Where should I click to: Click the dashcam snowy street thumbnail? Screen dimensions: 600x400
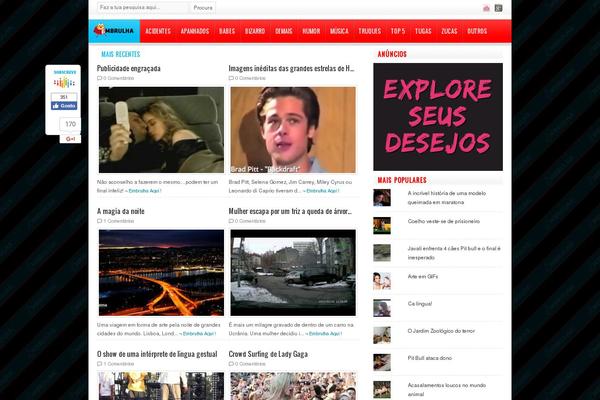293,273
